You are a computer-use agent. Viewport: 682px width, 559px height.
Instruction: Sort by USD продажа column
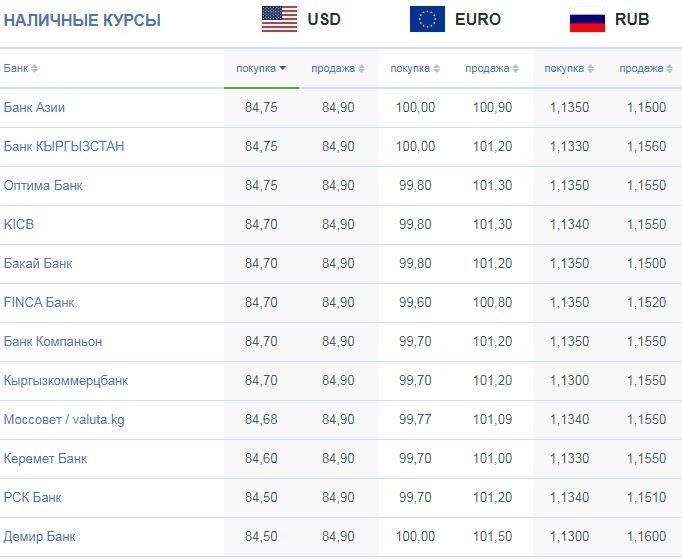(338, 68)
